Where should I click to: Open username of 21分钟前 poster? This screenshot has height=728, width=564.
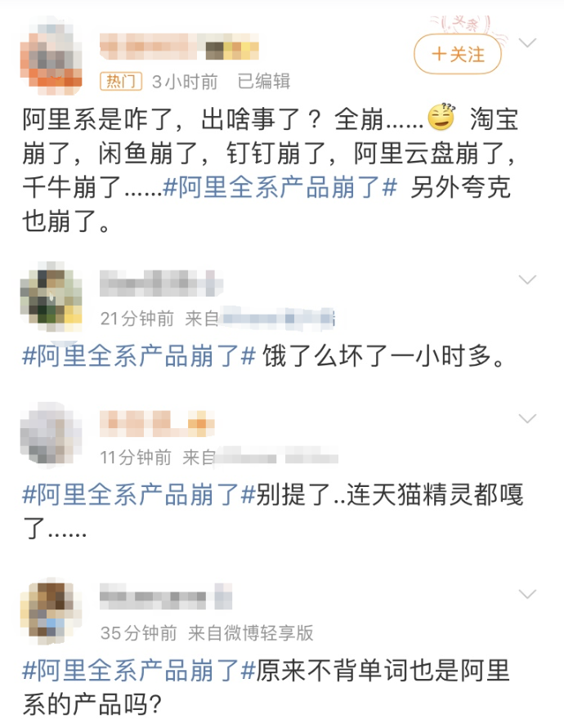click(x=161, y=284)
